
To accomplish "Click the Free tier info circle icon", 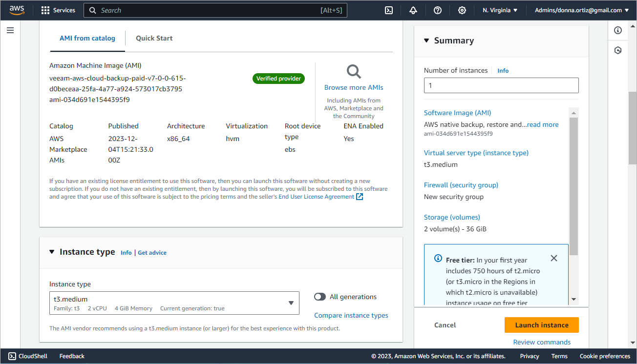I will 438,258.
